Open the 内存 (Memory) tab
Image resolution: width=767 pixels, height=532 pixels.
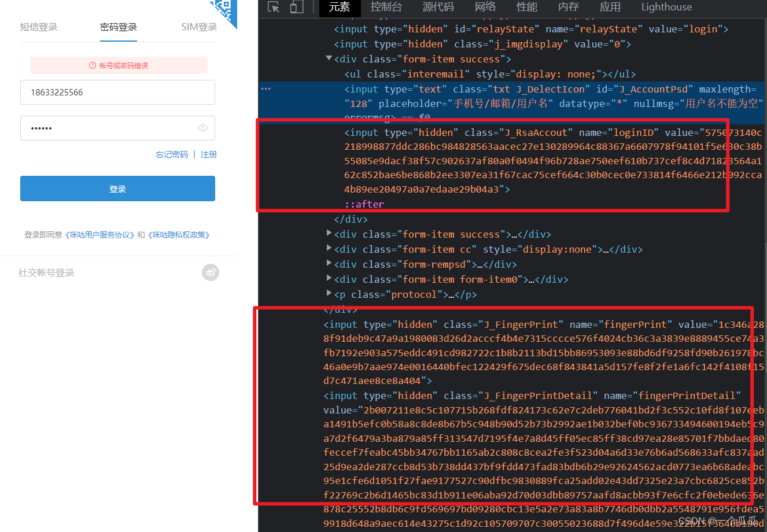click(x=569, y=7)
